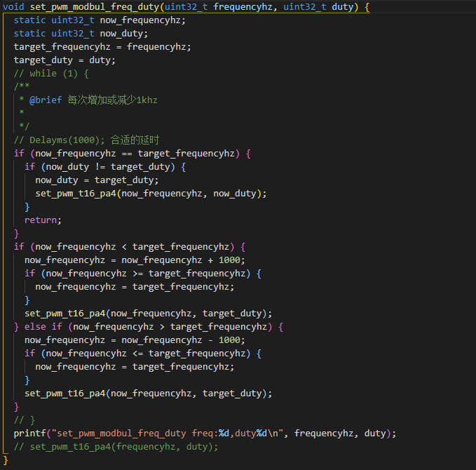Click the @brief comment with 1khz
Viewport: 476px width, 470px height.
pyautogui.click(x=93, y=100)
